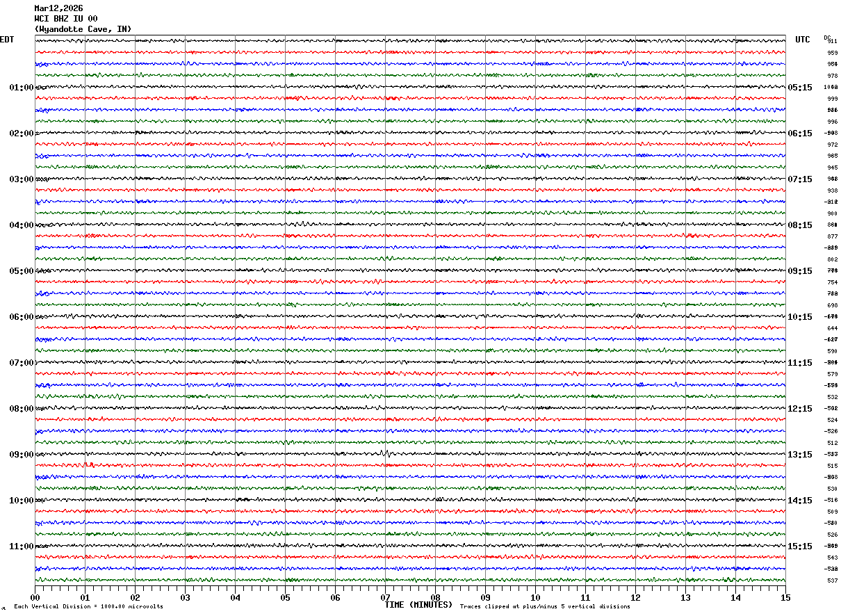This screenshot has height=616, width=841.
Task: Click the minute 07 x-axis tick label
Action: coord(385,597)
